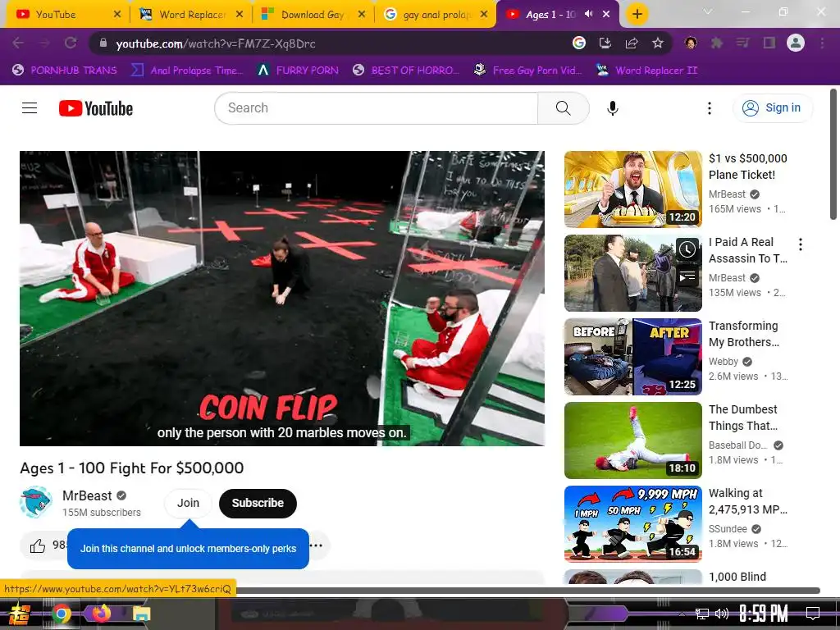Image resolution: width=840 pixels, height=630 pixels.
Task: Show hidden tray icons chevron
Action: [682, 614]
